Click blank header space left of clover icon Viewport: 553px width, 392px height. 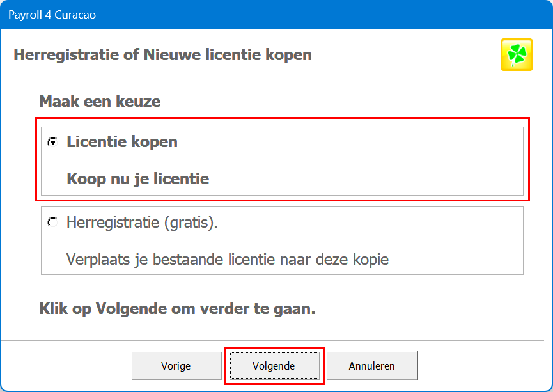(x=416, y=54)
